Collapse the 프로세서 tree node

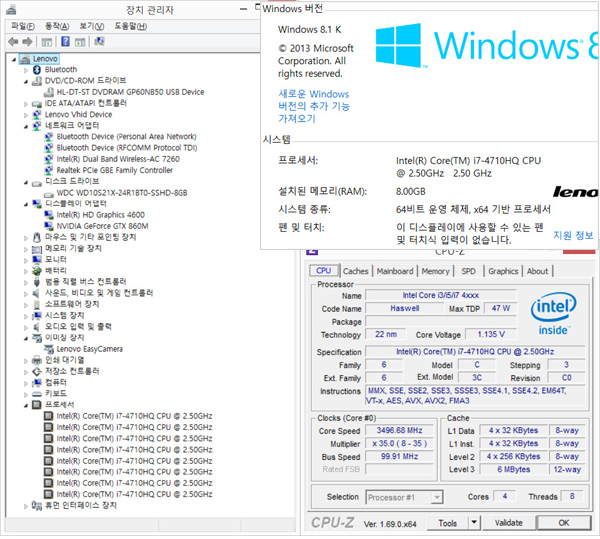(x=26, y=405)
